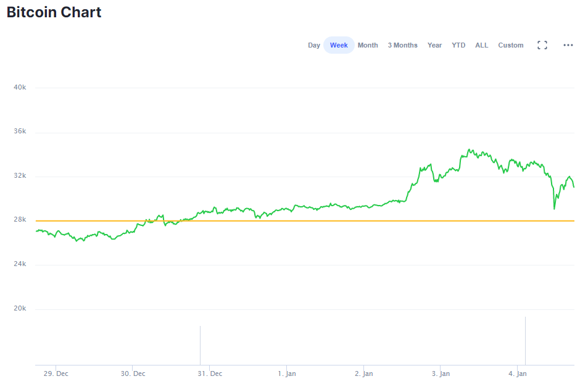
Task: Open the three-dot more options menu
Action: (568, 45)
